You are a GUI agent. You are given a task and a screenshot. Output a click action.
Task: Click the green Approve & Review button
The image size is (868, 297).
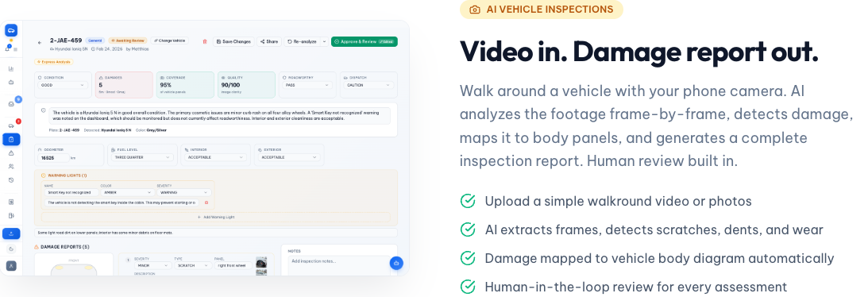(365, 41)
